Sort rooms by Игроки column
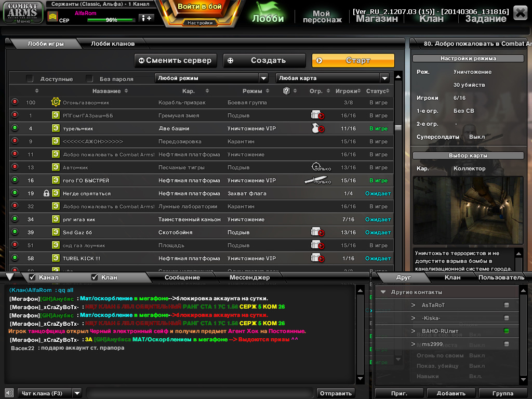Viewport: 532px width, 399px height. click(348, 91)
